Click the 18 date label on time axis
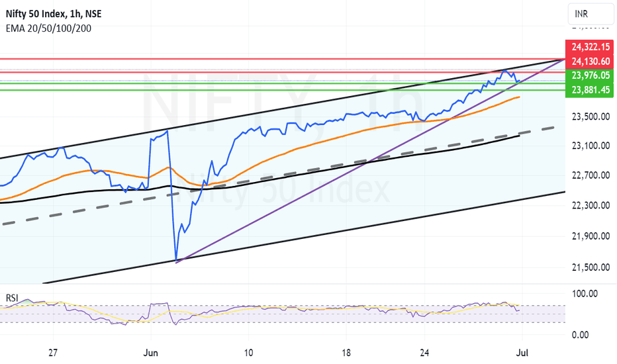The height and width of the screenshot is (364, 617). click(x=346, y=353)
